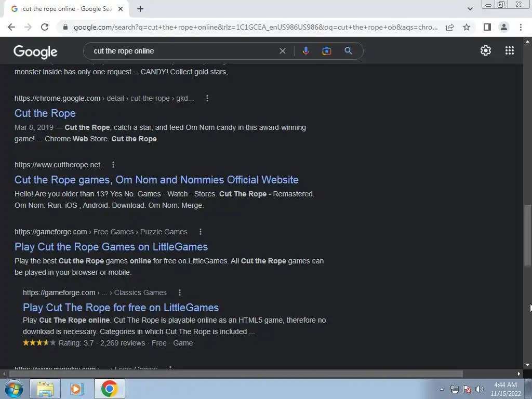
Task: Open the Google apps grid
Action: [509, 50]
